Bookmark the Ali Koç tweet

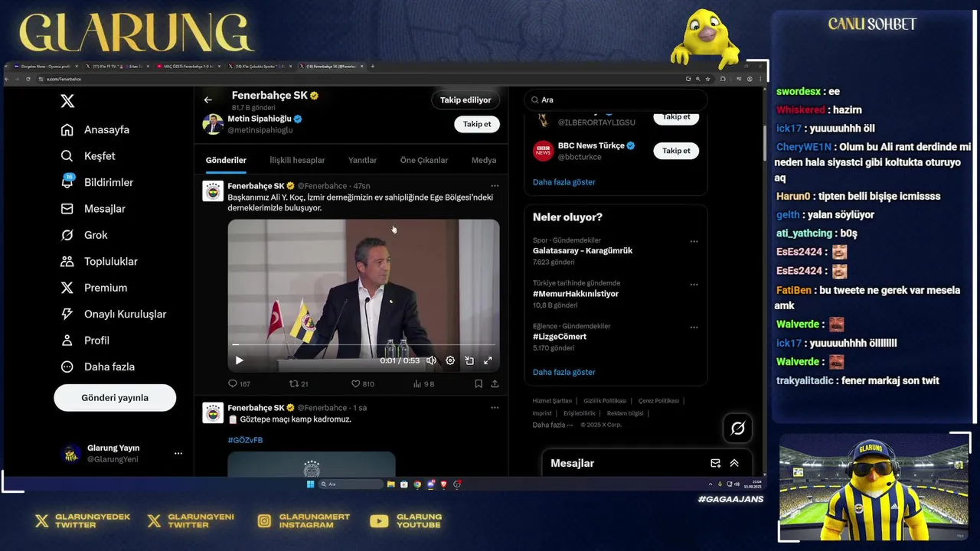pos(479,384)
